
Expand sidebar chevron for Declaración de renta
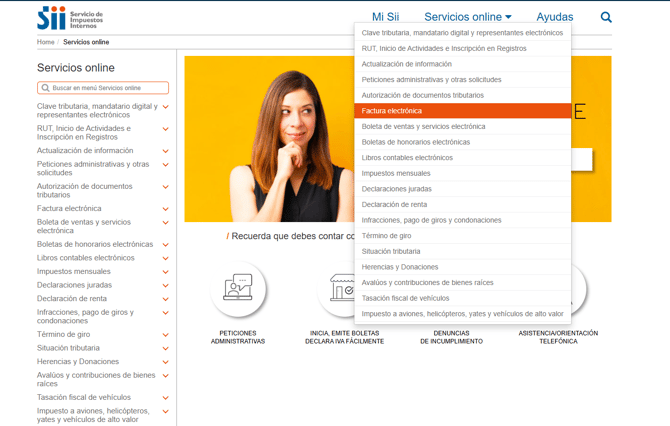pyautogui.click(x=166, y=300)
